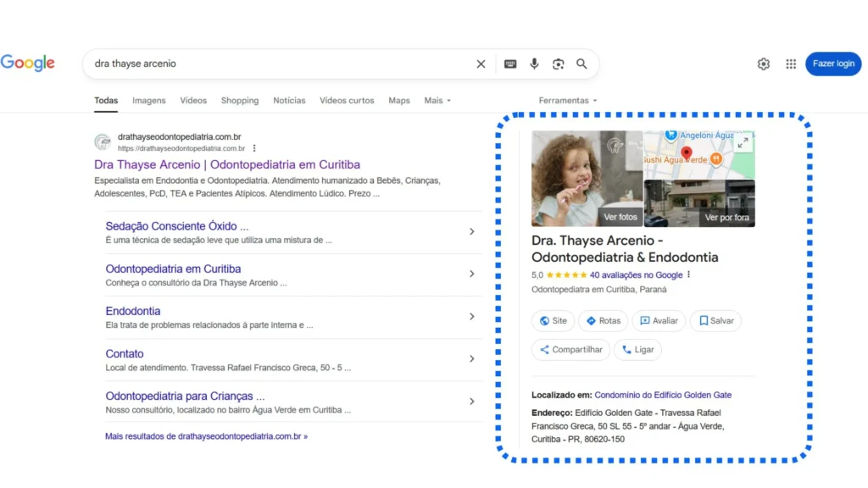Click the Ligar call button
This screenshot has width=868, height=488.
pyautogui.click(x=637, y=350)
